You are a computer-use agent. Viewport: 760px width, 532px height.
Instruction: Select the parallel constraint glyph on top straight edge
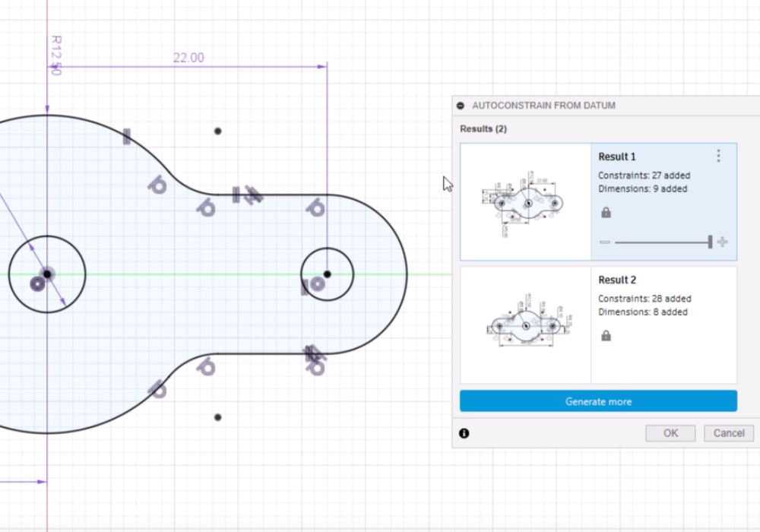click(x=254, y=195)
